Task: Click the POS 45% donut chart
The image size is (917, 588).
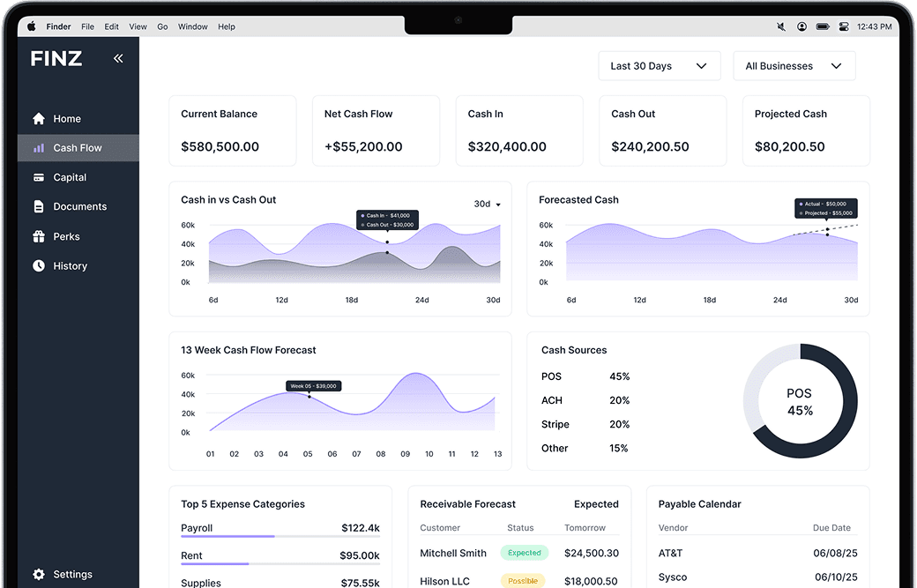Action: click(801, 401)
